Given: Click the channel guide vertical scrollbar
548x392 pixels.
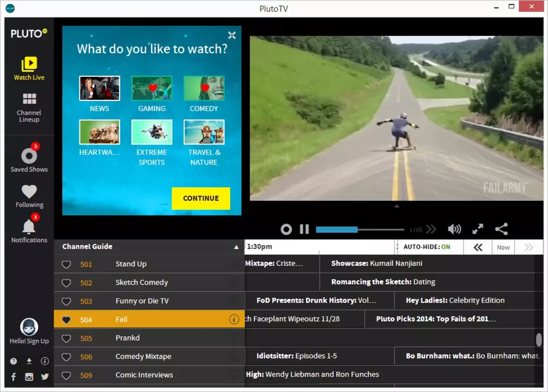Looking at the screenshot, I should tap(539, 339).
